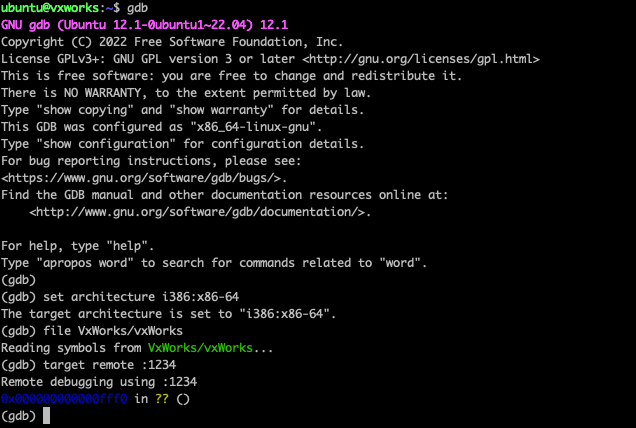
Task: Click the empty (gdb) prompt line
Action: (x=18, y=280)
